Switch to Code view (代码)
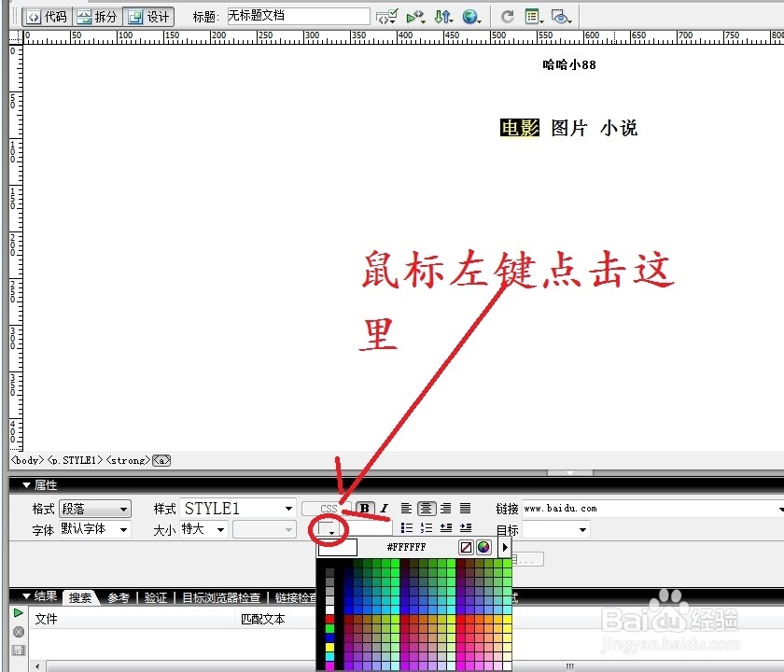Screen dimensions: 784x672 pyautogui.click(x=48, y=17)
